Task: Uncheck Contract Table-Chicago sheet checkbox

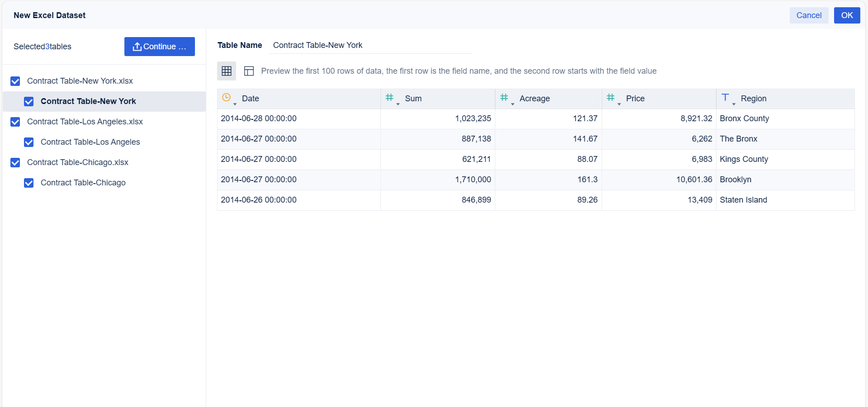Action: point(29,183)
